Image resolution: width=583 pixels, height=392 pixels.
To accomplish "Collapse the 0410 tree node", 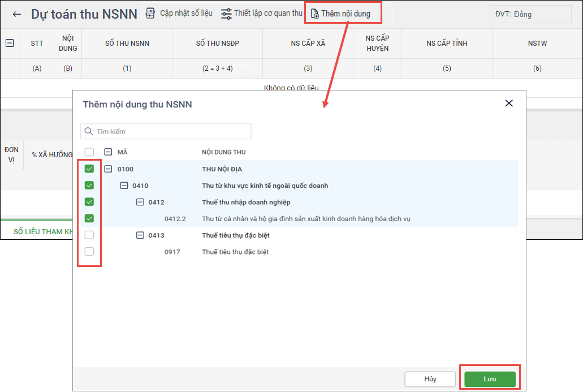I will click(124, 186).
